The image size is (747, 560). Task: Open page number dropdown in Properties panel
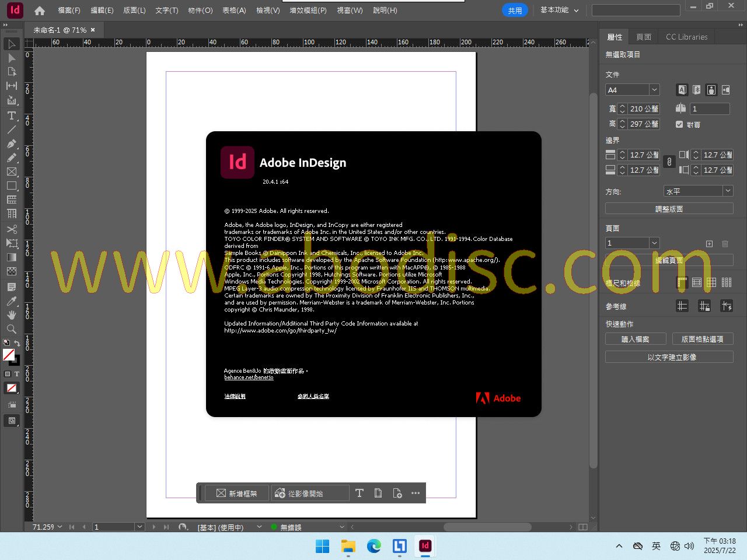click(x=654, y=243)
